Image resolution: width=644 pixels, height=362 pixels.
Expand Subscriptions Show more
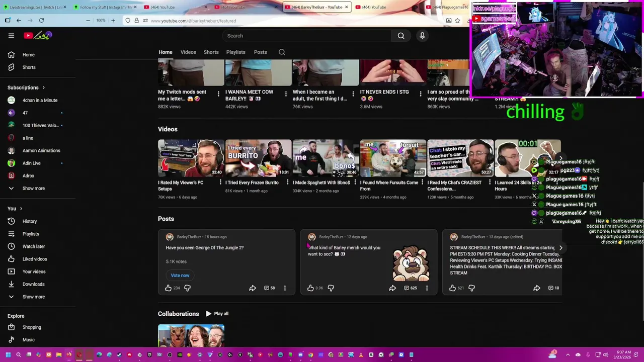[x=34, y=189]
